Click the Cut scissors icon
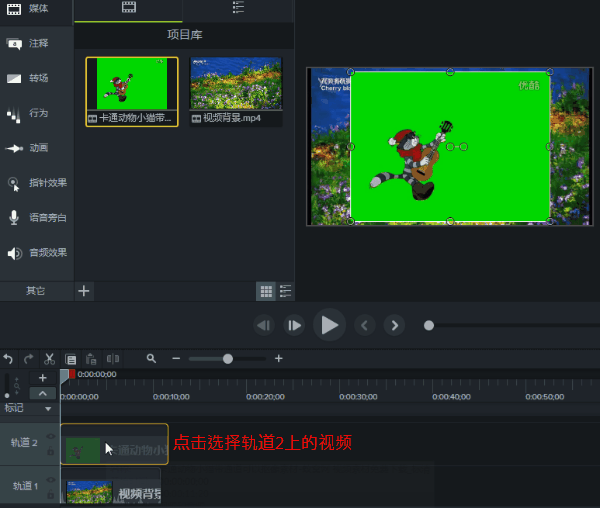 click(49, 359)
